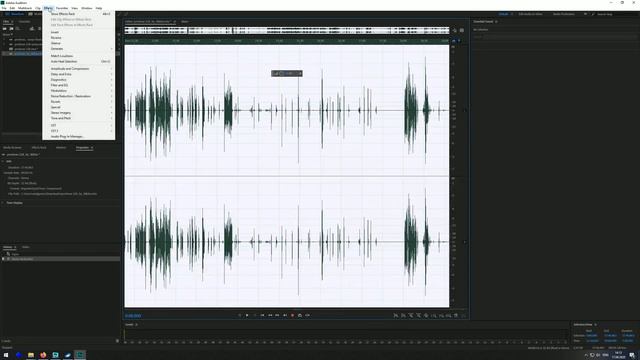Image resolution: width=640 pixels, height=360 pixels.
Task: Open Amplitude and Compression submenu
Action: (x=79, y=69)
